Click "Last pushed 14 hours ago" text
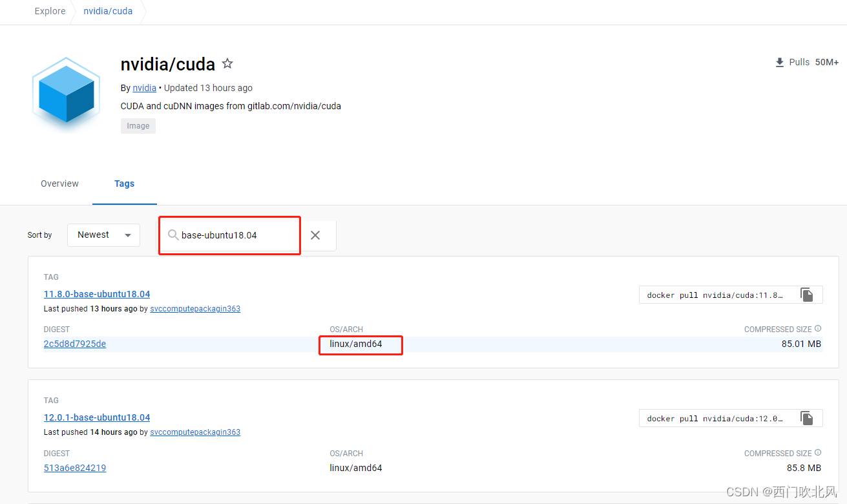Screen dimensions: 847x504 (90, 432)
